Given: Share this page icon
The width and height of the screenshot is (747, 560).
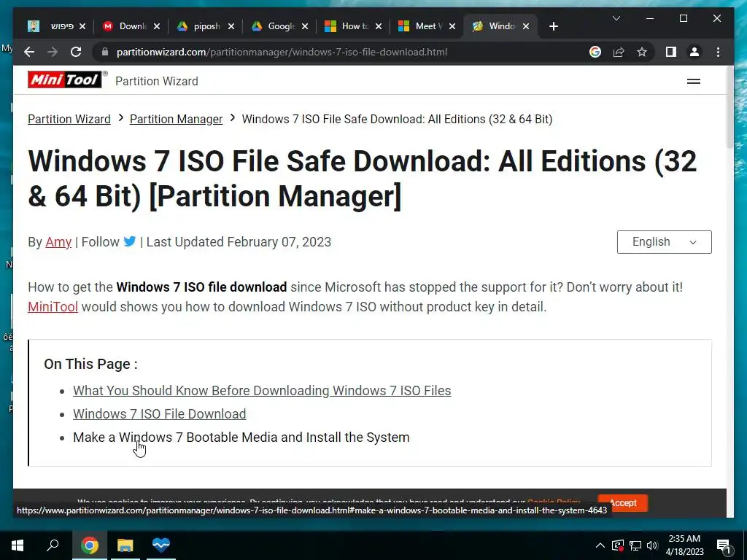Looking at the screenshot, I should [619, 52].
